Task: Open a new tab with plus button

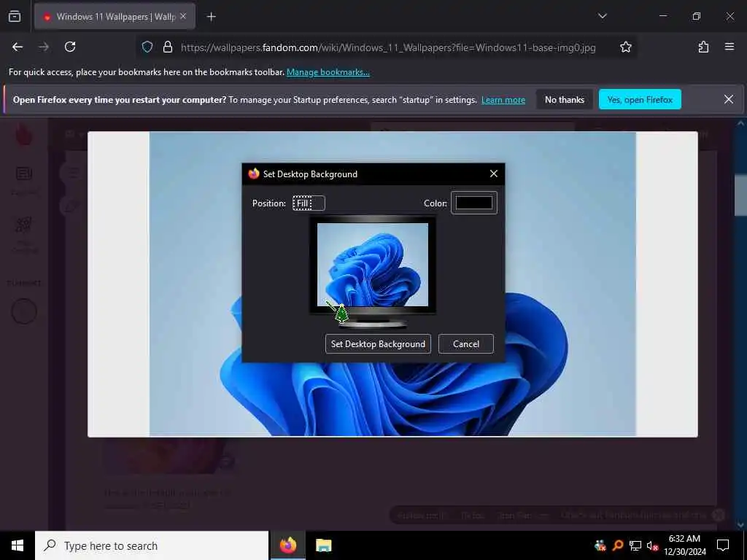Action: click(x=211, y=17)
